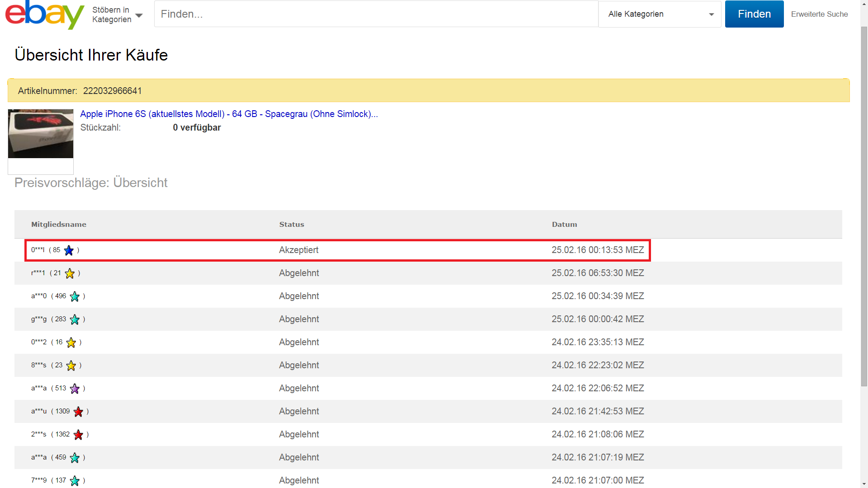Click date 24.02.16 21:07:19 MEZ

click(x=598, y=457)
